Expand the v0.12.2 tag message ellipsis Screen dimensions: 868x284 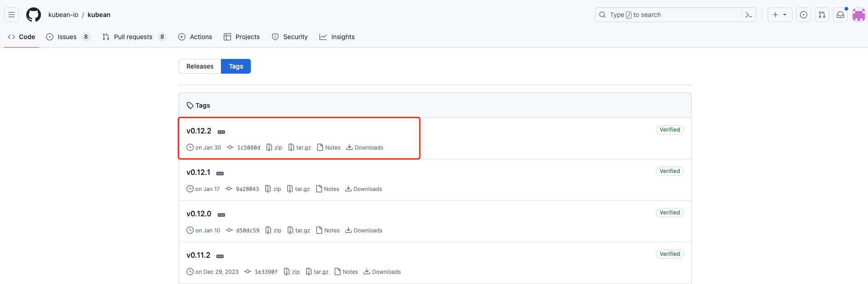221,132
